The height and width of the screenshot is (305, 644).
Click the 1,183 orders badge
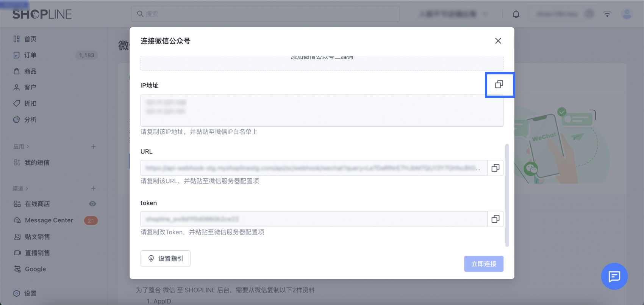[87, 55]
